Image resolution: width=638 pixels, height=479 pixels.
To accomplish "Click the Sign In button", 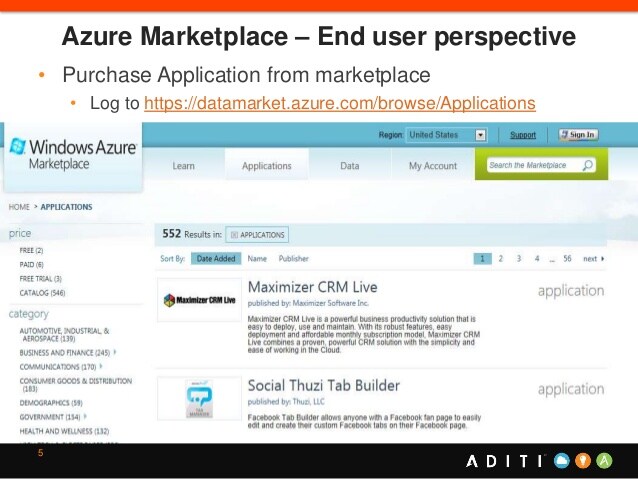I will (x=577, y=134).
